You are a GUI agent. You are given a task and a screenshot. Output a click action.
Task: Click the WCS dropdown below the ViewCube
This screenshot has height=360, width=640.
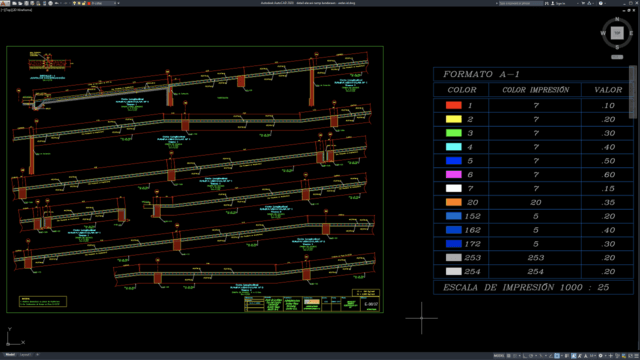point(617,57)
